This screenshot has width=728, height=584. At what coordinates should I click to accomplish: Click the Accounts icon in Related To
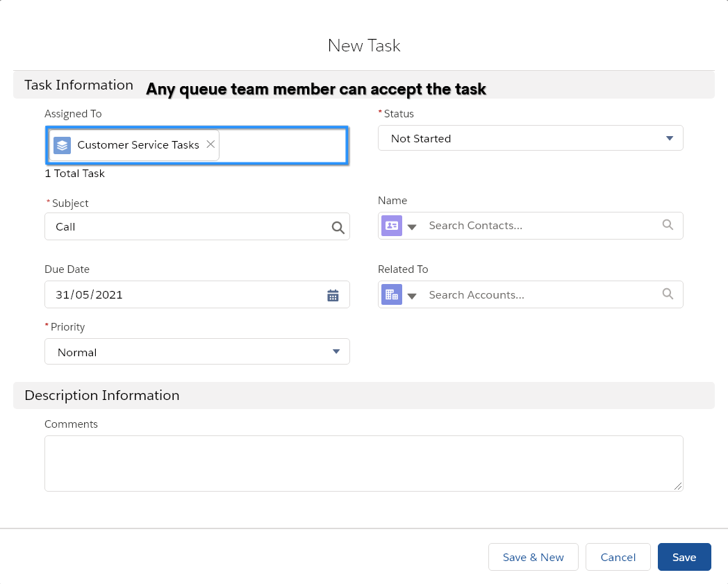(x=392, y=294)
